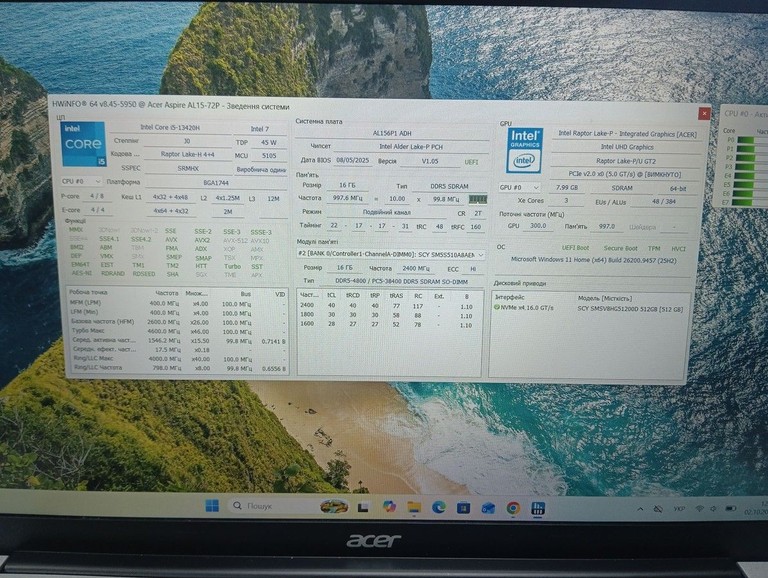768x578 pixels.
Task: Click the volume speaker tray icon
Action: [713, 509]
